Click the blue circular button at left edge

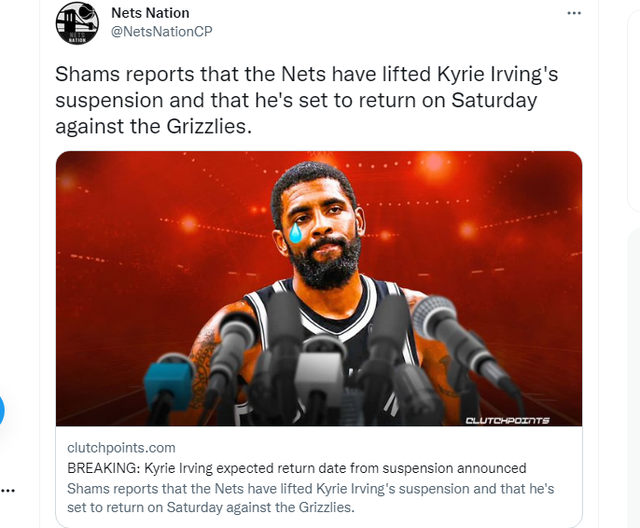click(2, 409)
